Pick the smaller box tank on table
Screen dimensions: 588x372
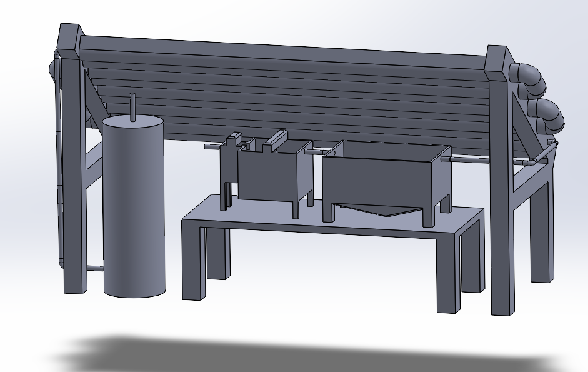coord(266,175)
